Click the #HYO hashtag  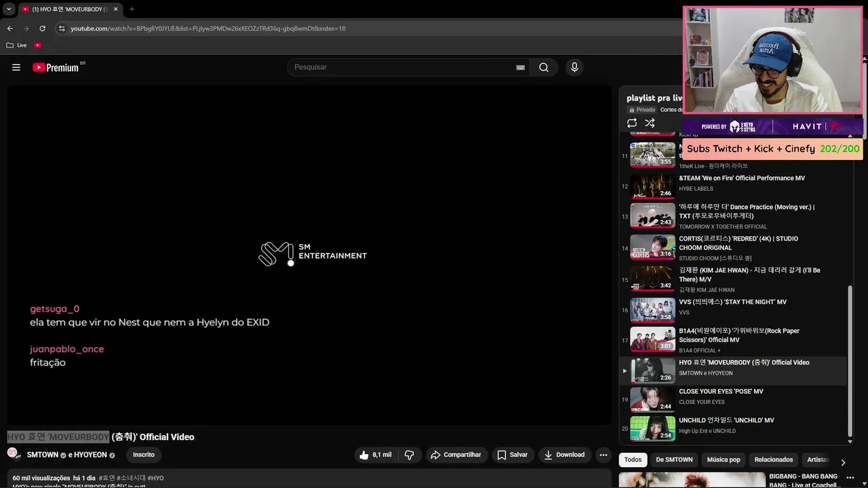[x=155, y=478]
